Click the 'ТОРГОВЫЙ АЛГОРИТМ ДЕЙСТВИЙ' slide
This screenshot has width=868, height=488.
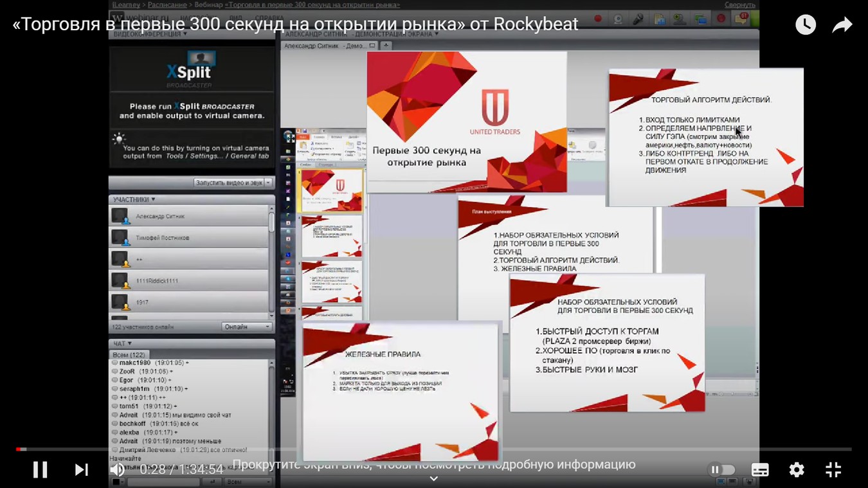coord(706,137)
